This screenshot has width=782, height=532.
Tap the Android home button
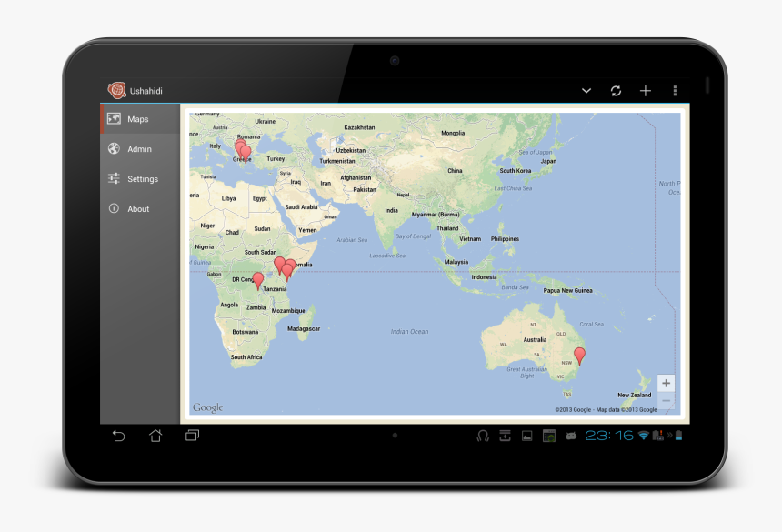(x=155, y=436)
